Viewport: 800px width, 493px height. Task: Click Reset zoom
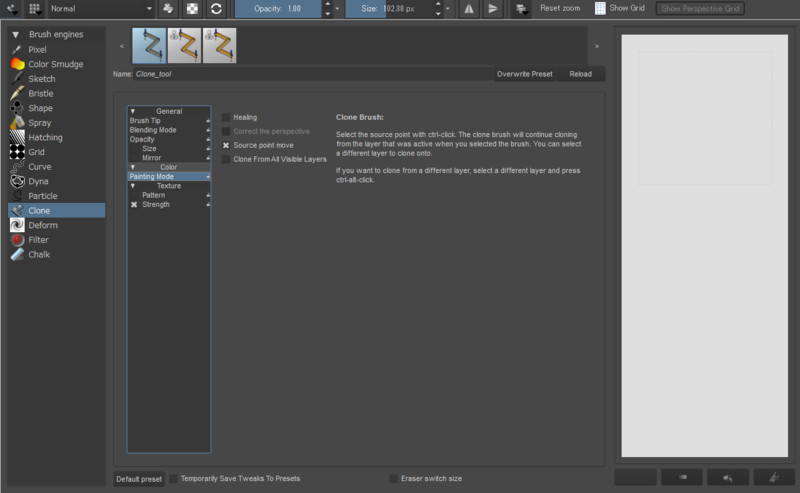[x=560, y=8]
